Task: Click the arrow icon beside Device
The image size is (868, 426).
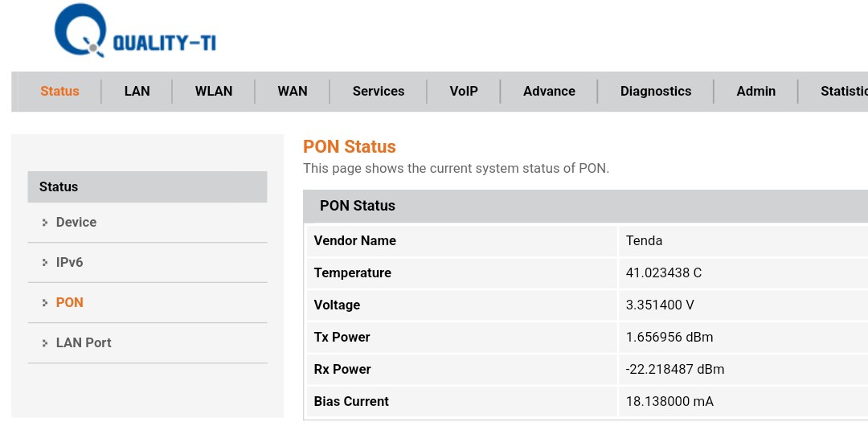Action: coord(45,223)
